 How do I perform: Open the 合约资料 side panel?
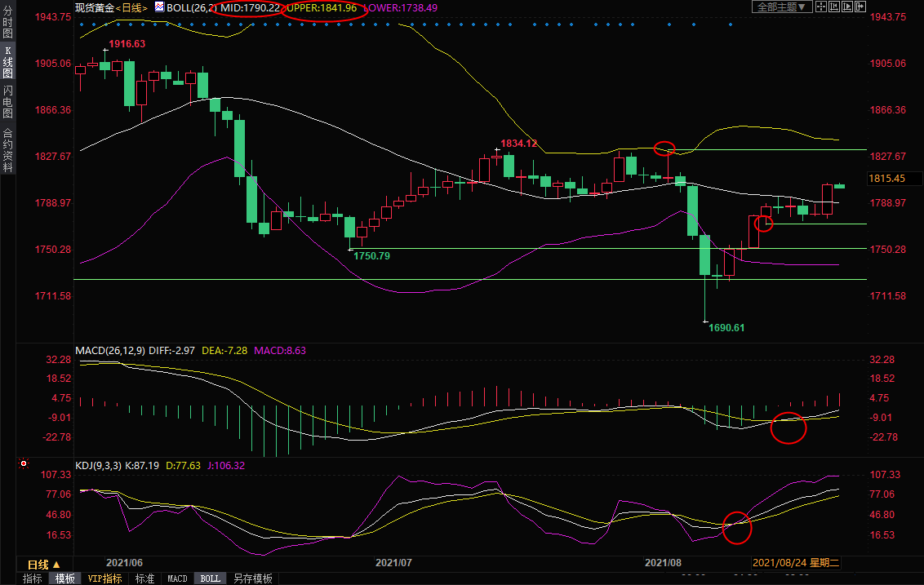(x=7, y=149)
